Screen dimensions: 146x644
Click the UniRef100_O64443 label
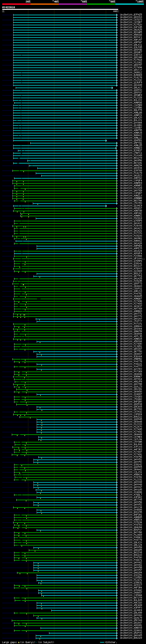click(x=131, y=286)
